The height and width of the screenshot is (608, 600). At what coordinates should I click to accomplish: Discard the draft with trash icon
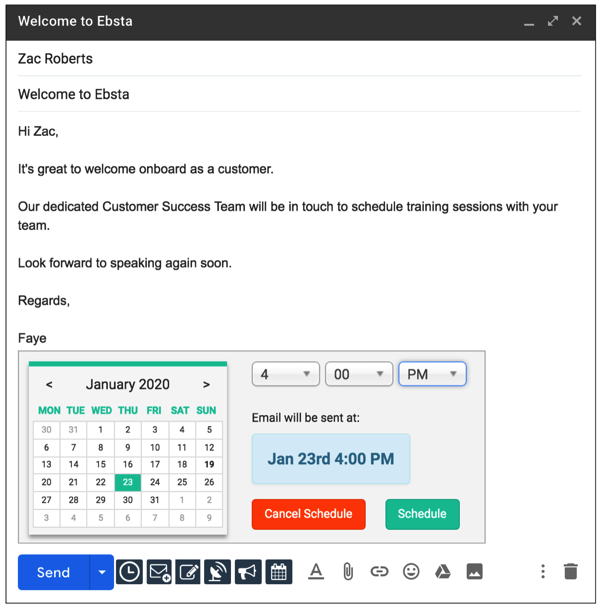tap(570, 572)
